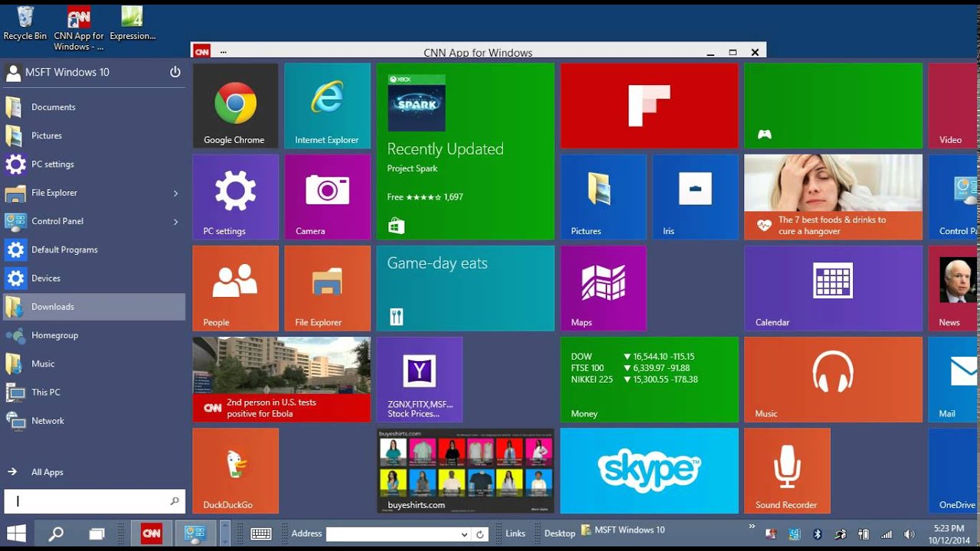Open Network from the Start menu
Viewport: 980px width, 551px height.
pos(94,421)
